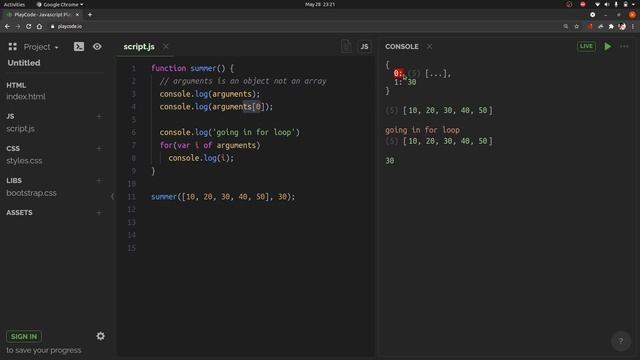Open the clock and calendar
640x360 pixels.
[320, 4]
